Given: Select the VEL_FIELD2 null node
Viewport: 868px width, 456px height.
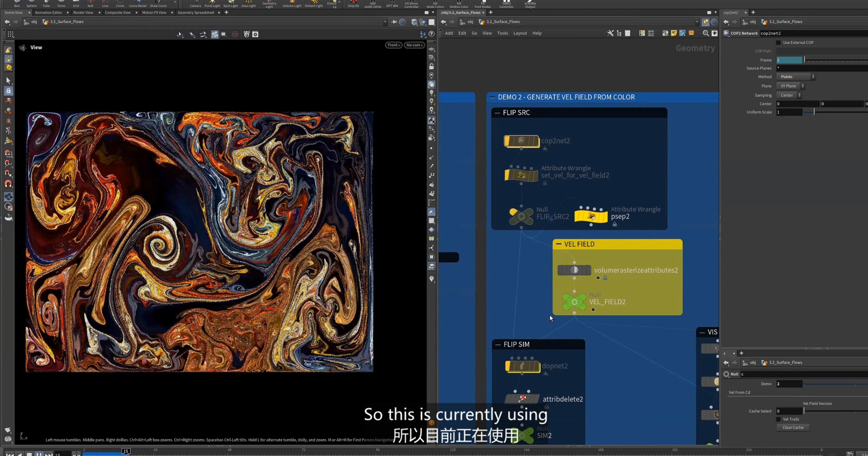Looking at the screenshot, I should pyautogui.click(x=574, y=302).
